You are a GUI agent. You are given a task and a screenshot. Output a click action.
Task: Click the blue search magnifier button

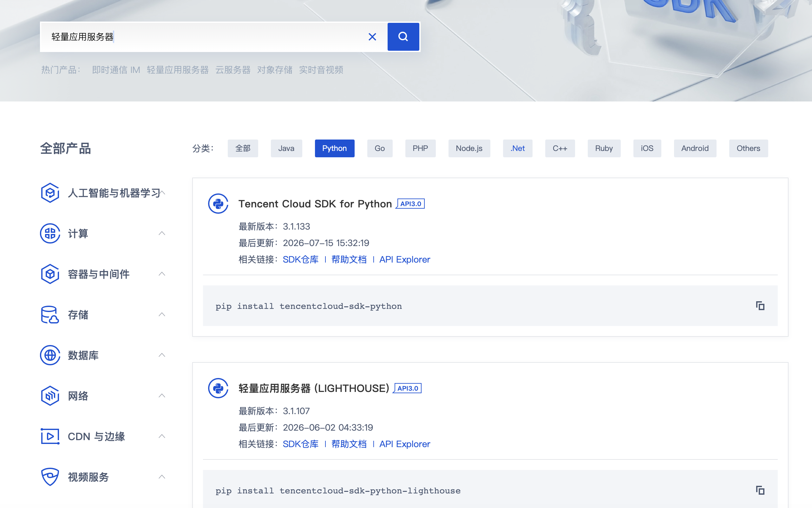(403, 36)
